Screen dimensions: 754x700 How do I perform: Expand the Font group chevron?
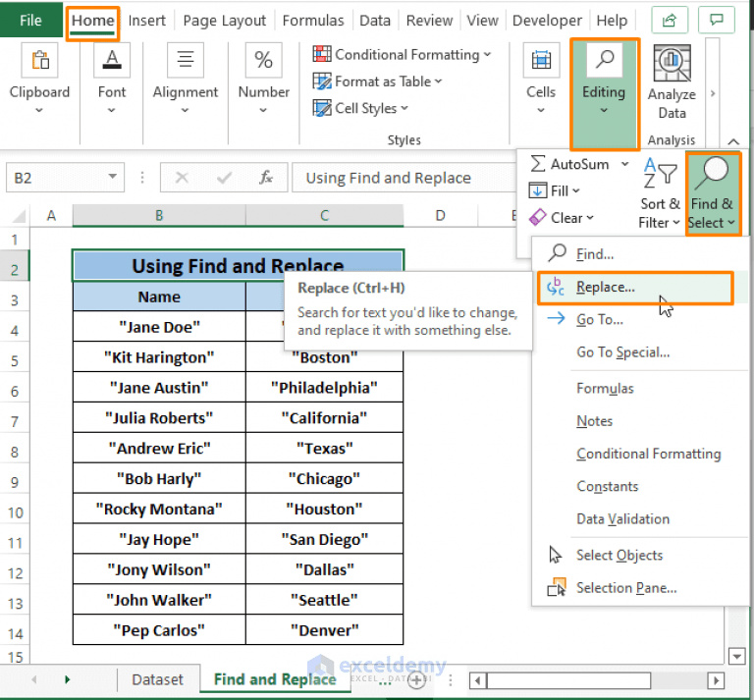click(x=112, y=111)
